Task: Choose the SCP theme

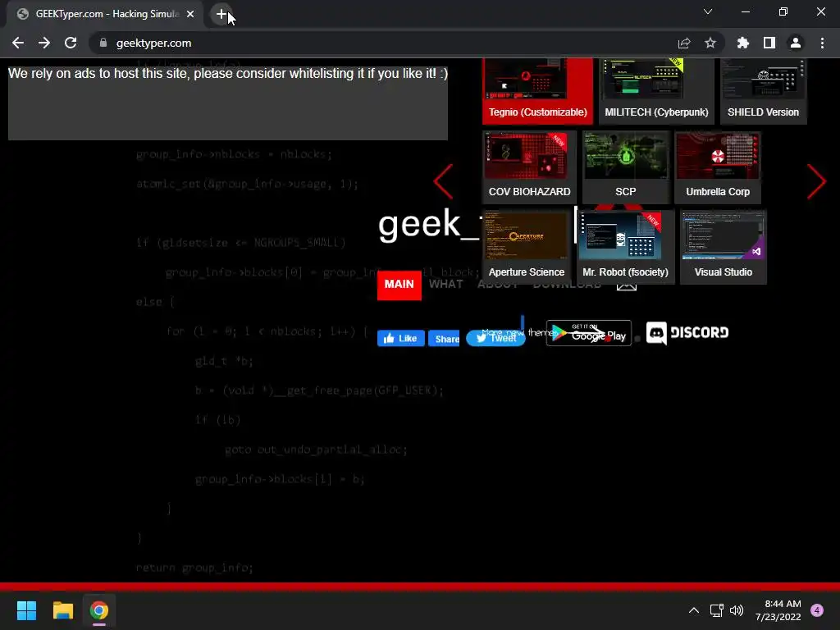Action: tap(625, 167)
